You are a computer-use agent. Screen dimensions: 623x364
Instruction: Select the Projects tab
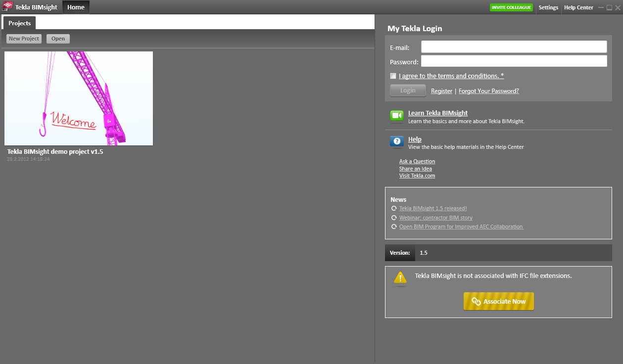click(x=20, y=23)
